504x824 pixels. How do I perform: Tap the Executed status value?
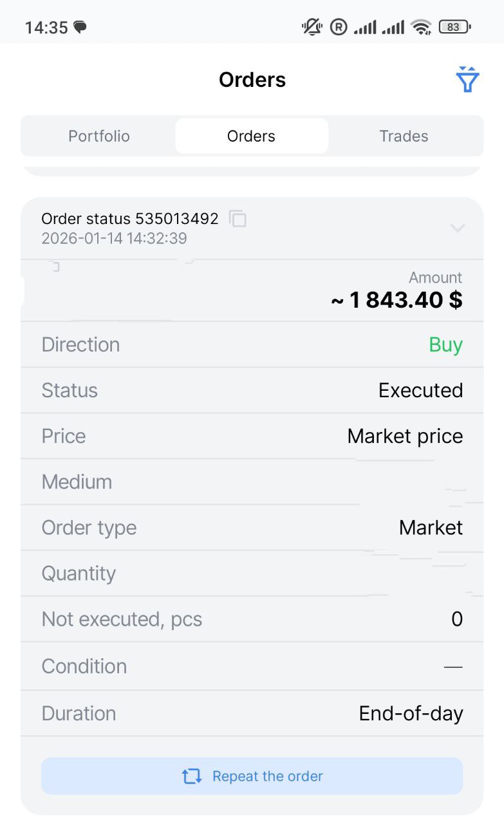click(420, 391)
